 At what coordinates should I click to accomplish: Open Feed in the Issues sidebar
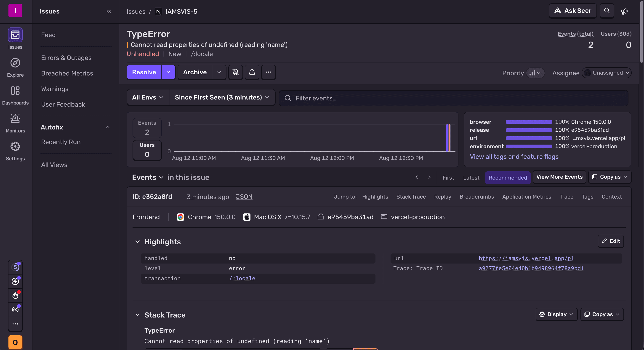(x=48, y=35)
